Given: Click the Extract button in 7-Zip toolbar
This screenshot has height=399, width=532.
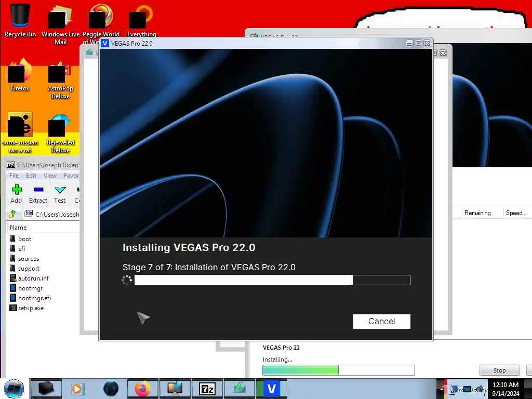Looking at the screenshot, I should click(38, 194).
